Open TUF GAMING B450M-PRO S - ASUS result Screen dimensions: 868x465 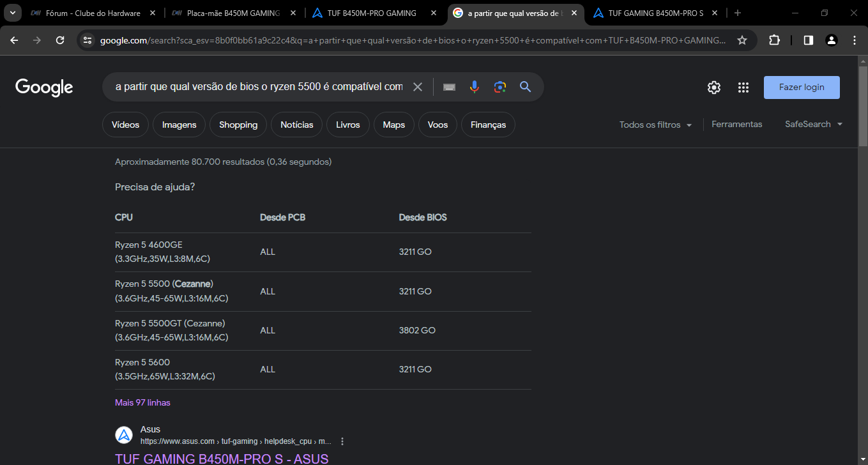point(222,459)
